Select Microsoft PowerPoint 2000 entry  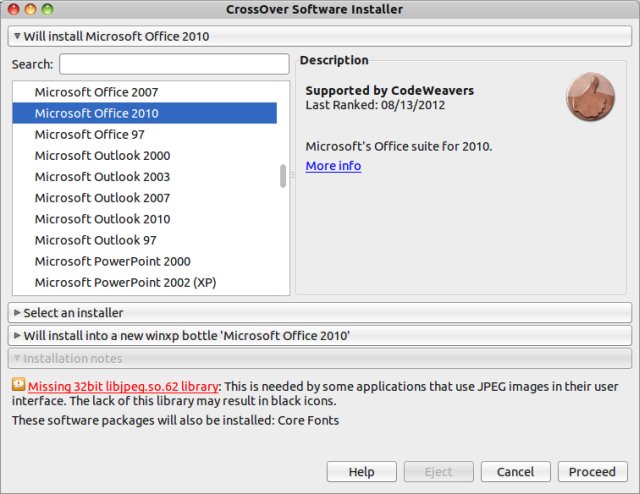point(144,261)
